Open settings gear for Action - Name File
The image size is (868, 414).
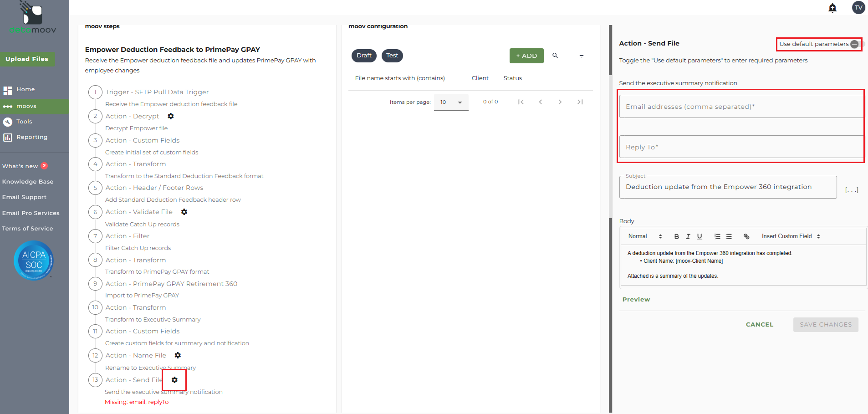point(178,355)
